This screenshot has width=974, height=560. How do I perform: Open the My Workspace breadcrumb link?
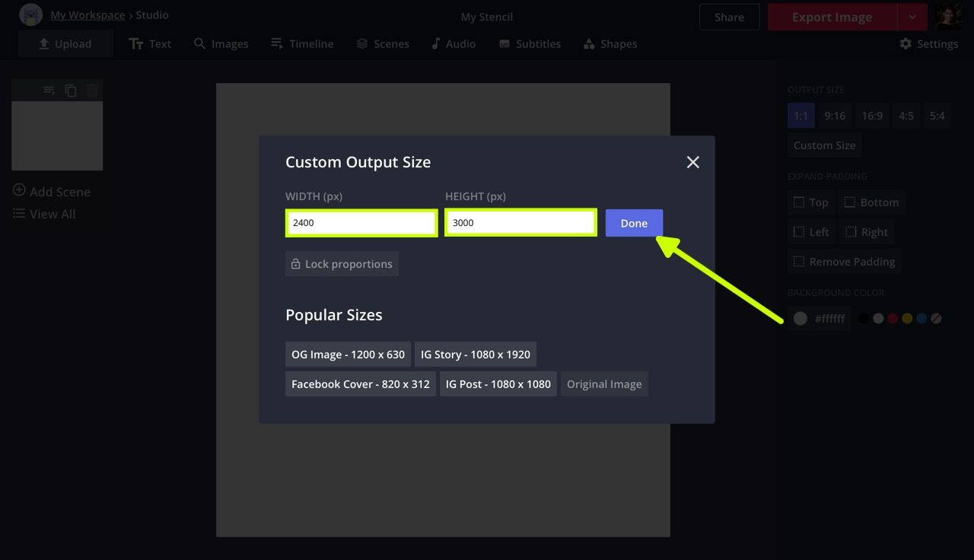point(88,15)
